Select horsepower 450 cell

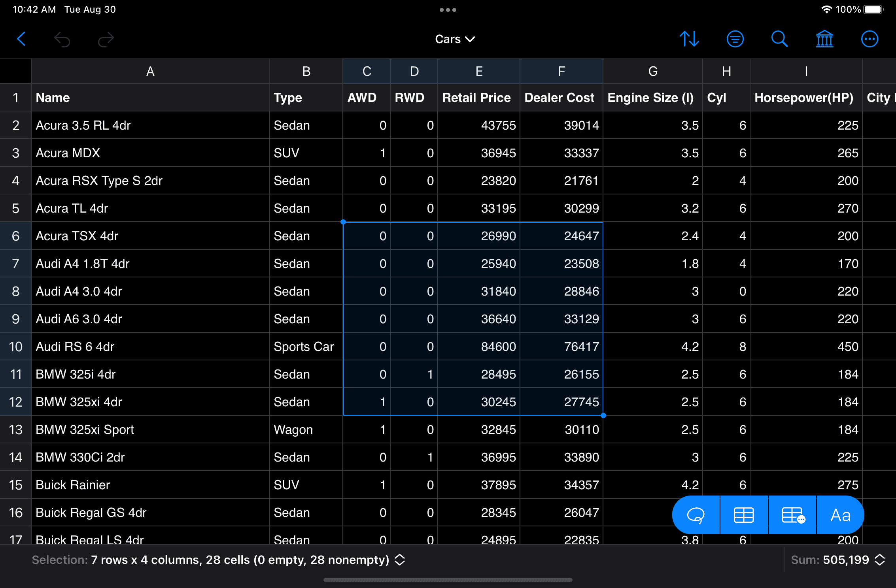click(x=806, y=347)
